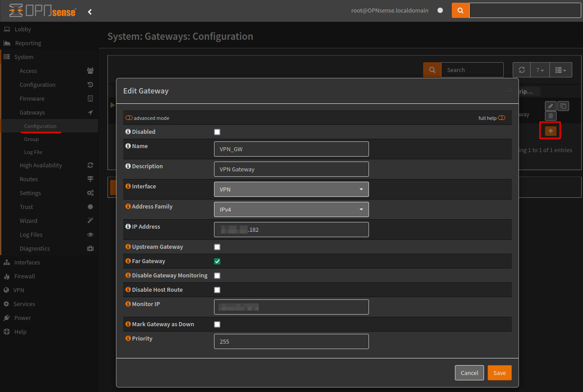Screen dimensions: 583x392
Task: Click the Diagnostics medkit icon
Action: (90, 248)
